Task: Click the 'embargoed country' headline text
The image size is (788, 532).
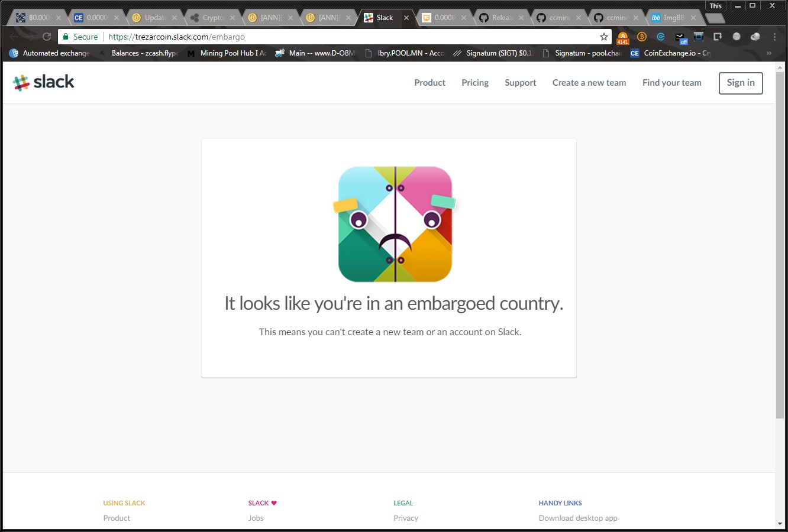Action: tap(394, 303)
